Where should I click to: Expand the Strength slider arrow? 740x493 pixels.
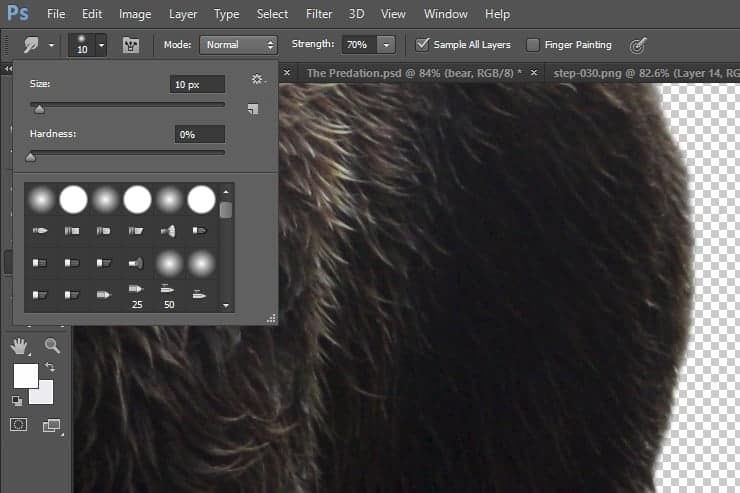(x=386, y=45)
